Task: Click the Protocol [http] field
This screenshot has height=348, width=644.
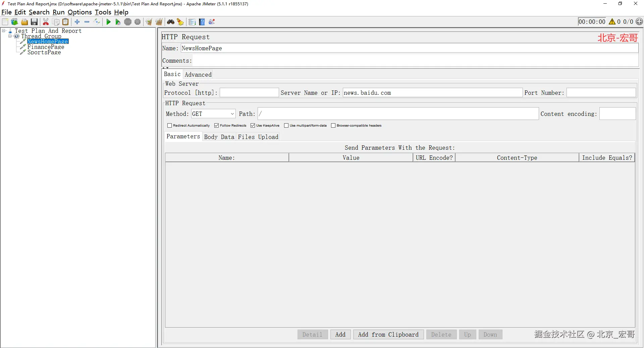Action: coord(249,93)
